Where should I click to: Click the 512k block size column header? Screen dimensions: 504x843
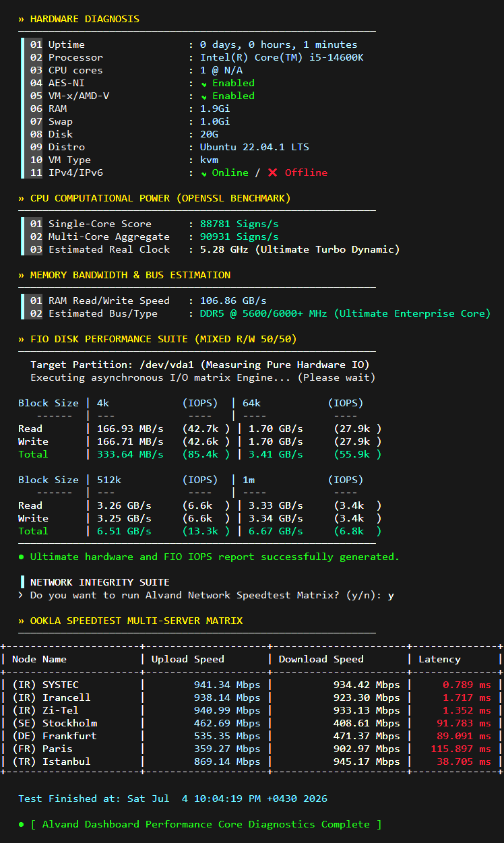pyautogui.click(x=109, y=480)
